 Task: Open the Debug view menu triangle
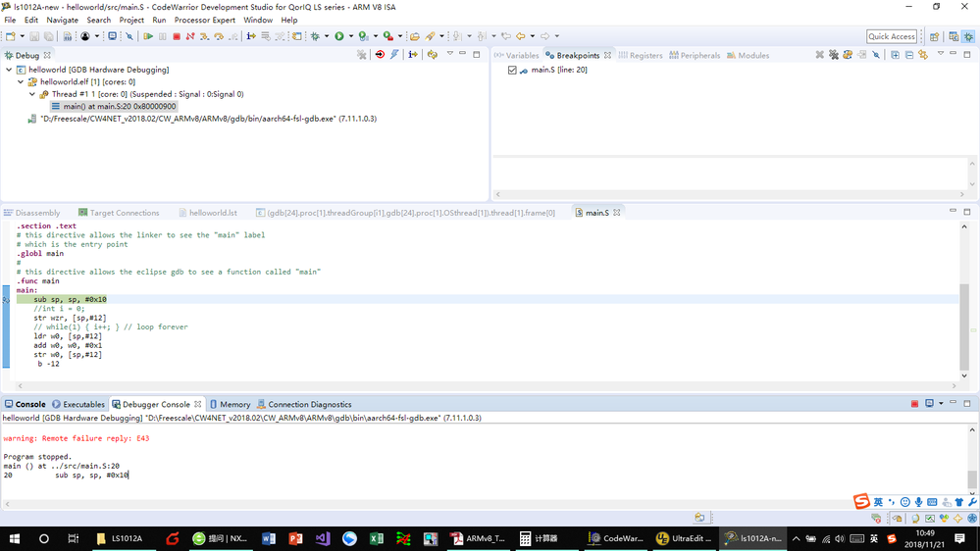click(x=449, y=54)
